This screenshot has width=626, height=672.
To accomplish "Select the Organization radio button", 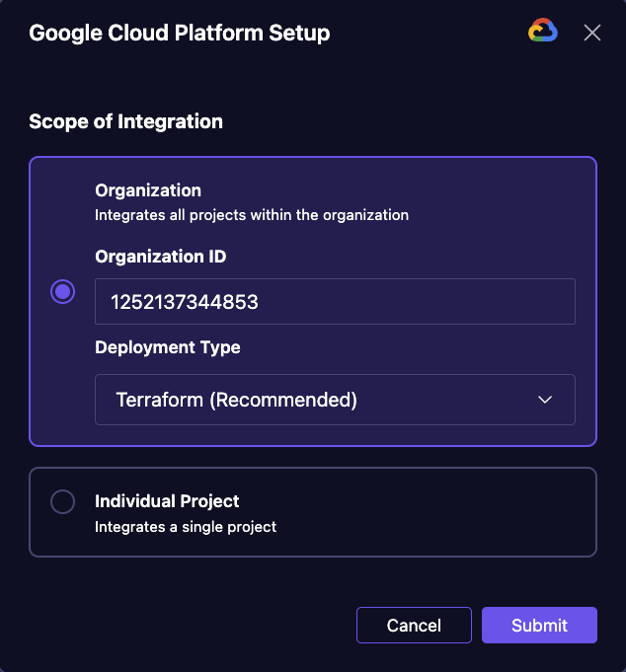I will 62,292.
